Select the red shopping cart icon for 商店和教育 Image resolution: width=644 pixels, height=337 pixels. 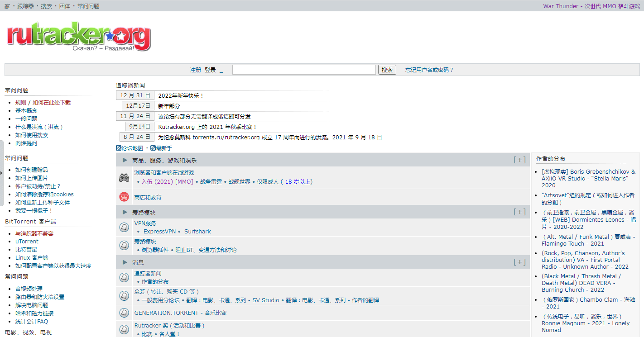(x=124, y=196)
